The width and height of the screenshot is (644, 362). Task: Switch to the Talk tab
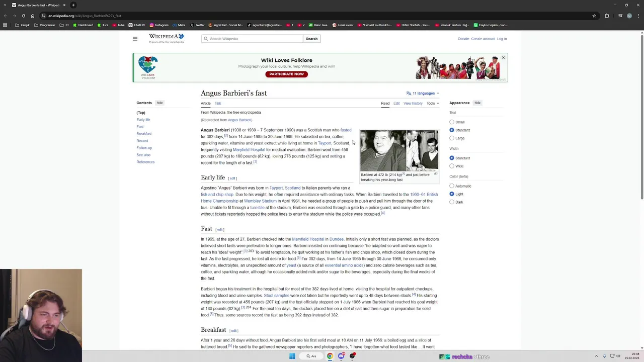click(218, 104)
